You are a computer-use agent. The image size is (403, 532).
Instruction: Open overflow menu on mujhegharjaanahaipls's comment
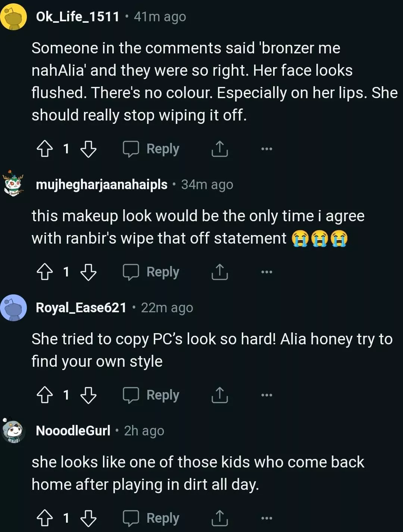266,272
